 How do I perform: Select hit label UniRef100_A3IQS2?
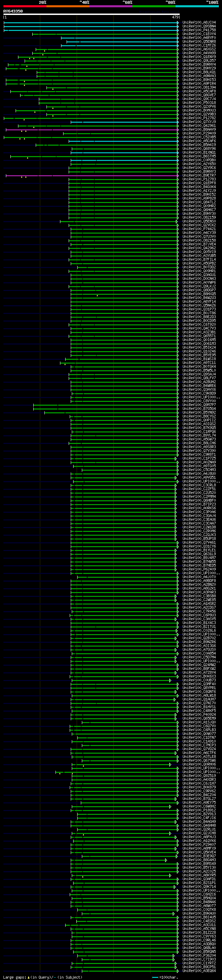click(199, 424)
